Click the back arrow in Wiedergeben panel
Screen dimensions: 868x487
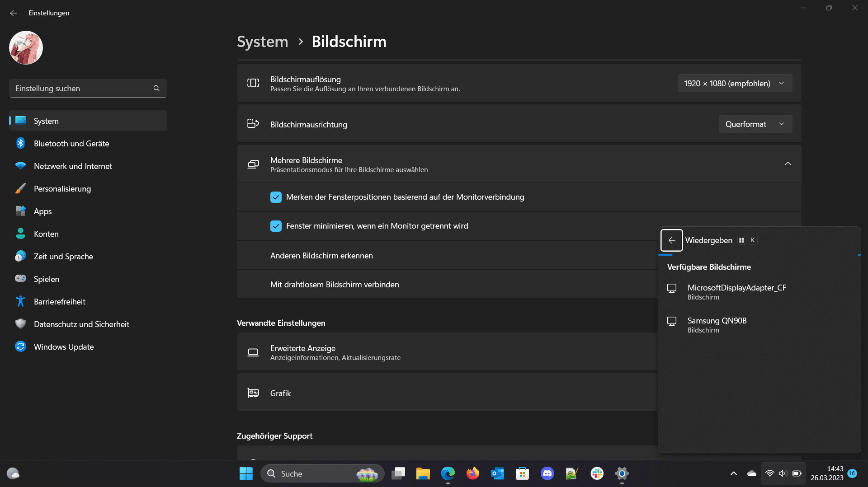(x=671, y=240)
